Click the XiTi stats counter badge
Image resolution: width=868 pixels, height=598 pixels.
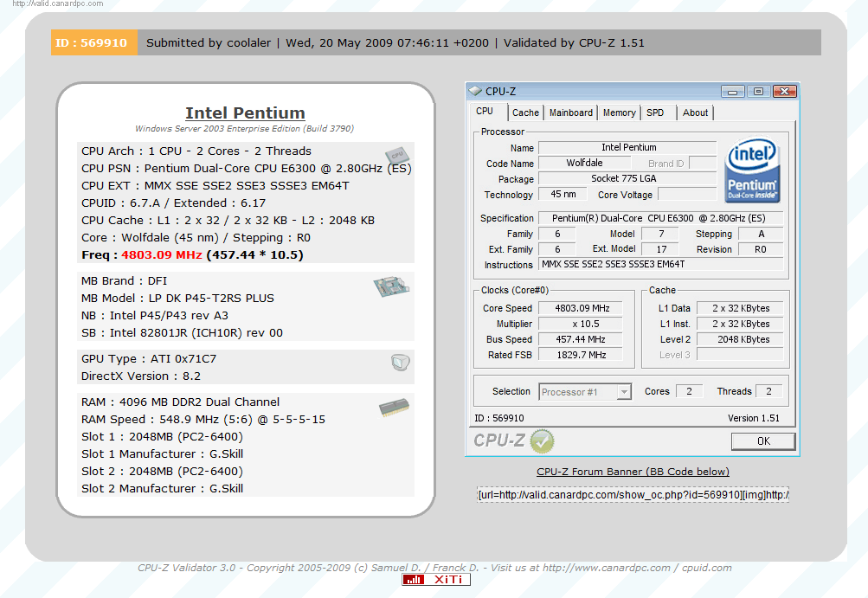pyautogui.click(x=436, y=579)
